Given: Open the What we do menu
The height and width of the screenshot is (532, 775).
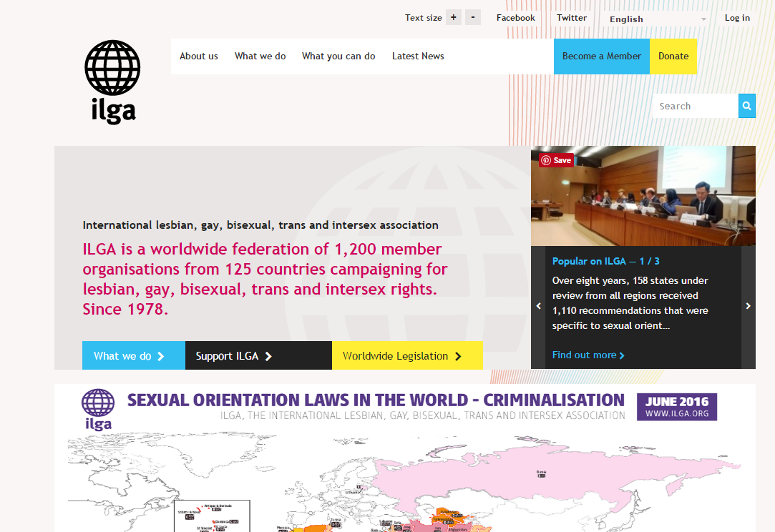Looking at the screenshot, I should point(260,56).
